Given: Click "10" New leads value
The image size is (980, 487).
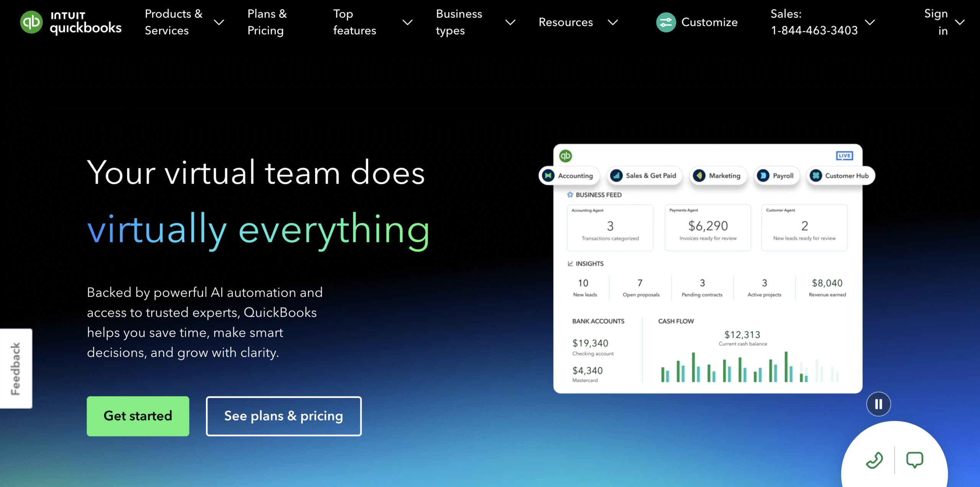Looking at the screenshot, I should [x=583, y=283].
